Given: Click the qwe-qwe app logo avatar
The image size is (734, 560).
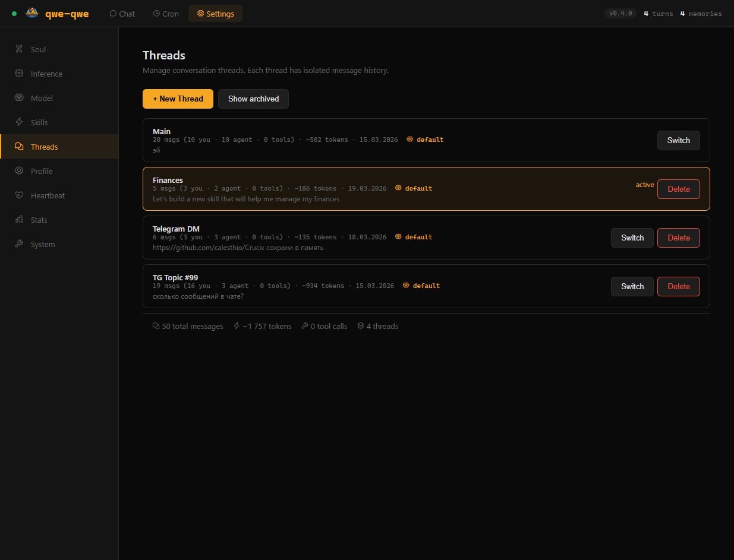Looking at the screenshot, I should click(x=32, y=13).
